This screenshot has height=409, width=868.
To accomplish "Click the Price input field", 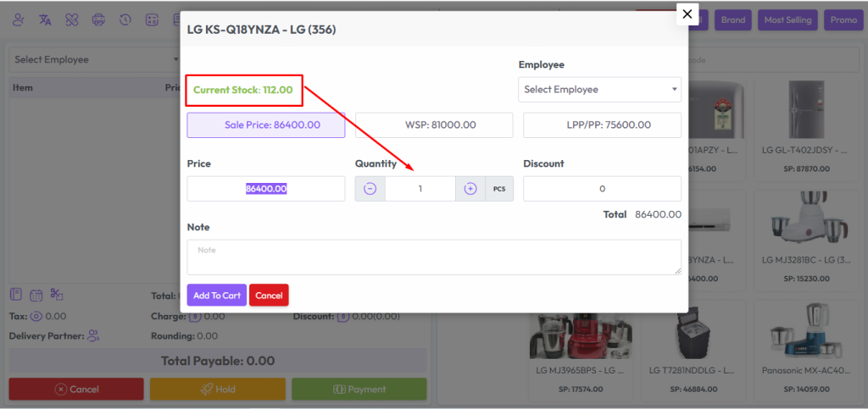I will coord(266,189).
